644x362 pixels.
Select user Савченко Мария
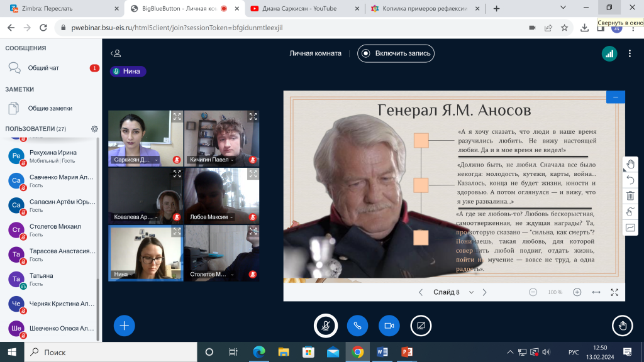(50, 181)
